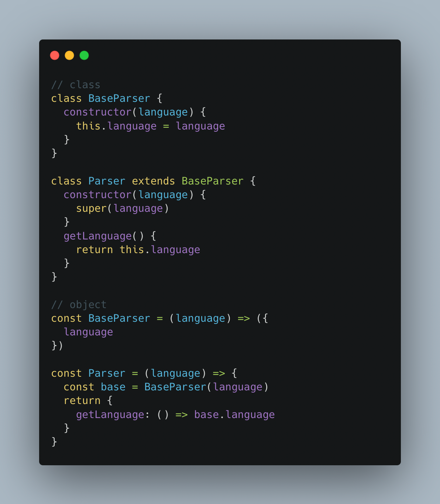
Task: Click 'const' before 'BaseParser ='
Action: (x=66, y=318)
